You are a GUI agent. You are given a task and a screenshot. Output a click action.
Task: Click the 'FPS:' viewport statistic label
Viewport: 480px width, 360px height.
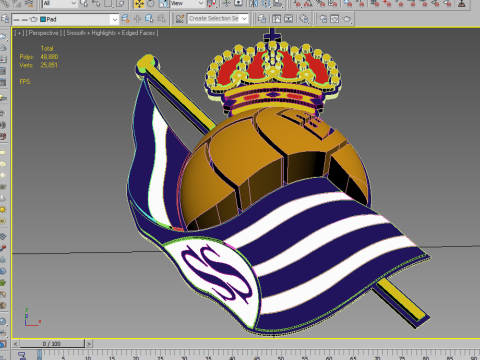(x=25, y=82)
